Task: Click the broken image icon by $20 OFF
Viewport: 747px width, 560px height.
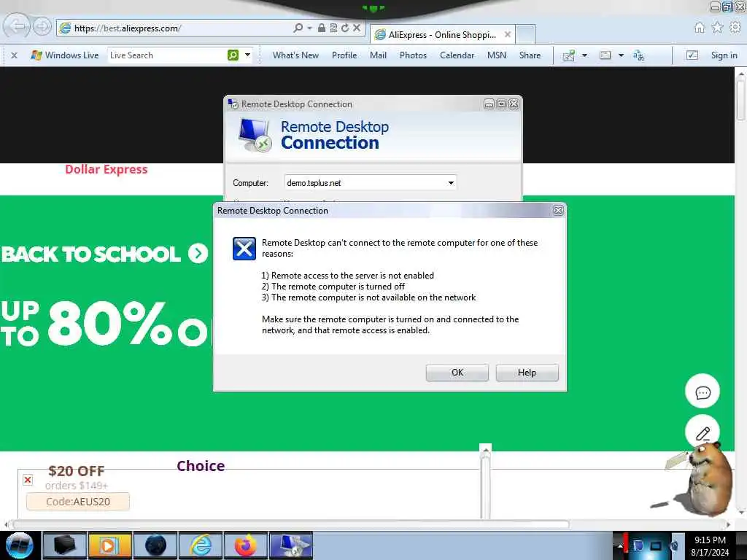Action: pos(28,480)
